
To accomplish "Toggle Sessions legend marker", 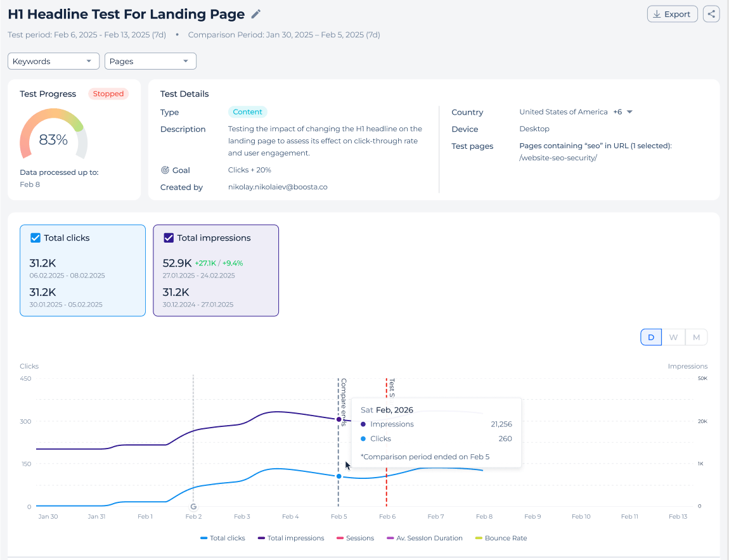I will [340, 538].
